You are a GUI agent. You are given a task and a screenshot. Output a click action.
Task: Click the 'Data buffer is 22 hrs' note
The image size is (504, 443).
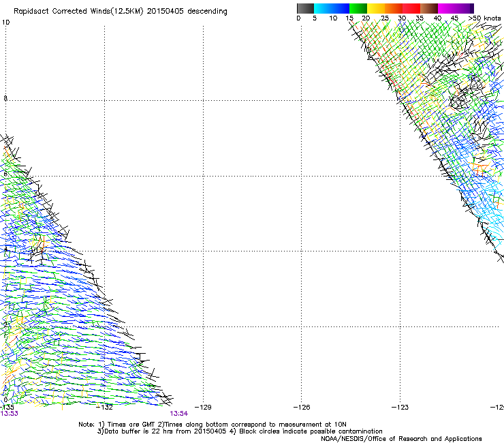(x=240, y=431)
